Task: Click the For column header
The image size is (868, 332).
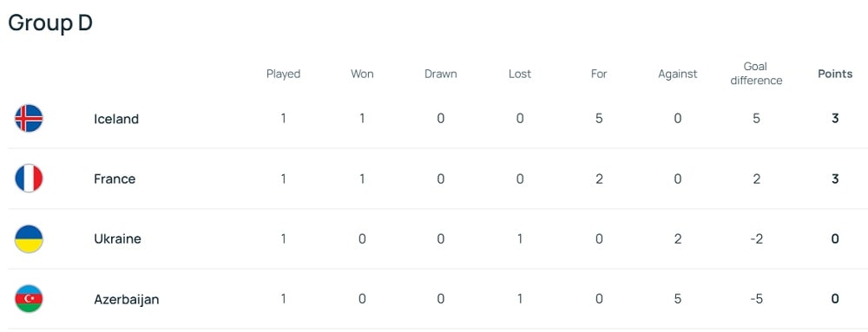Action: [599, 74]
